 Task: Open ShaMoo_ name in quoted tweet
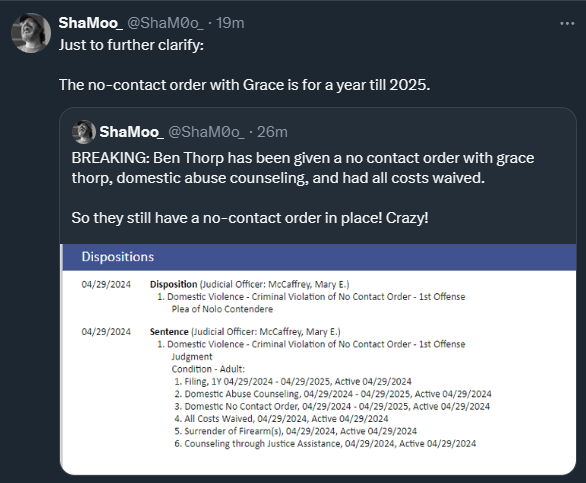coord(131,132)
